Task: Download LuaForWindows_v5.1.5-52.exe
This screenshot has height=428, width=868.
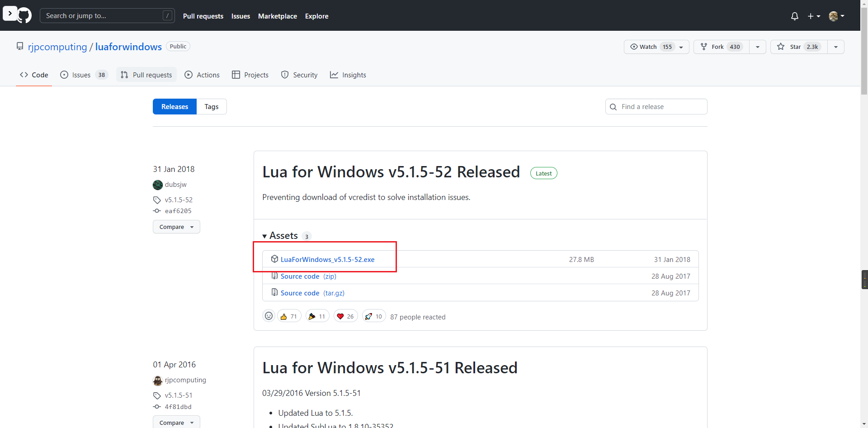Action: (327, 259)
